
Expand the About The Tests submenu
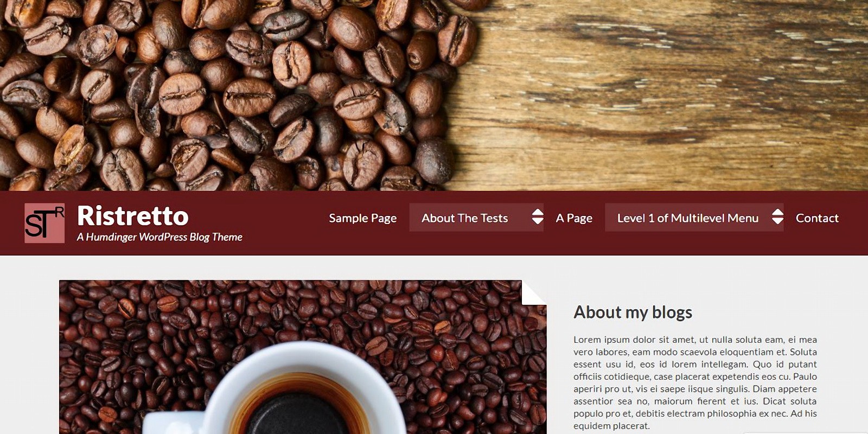click(x=476, y=218)
